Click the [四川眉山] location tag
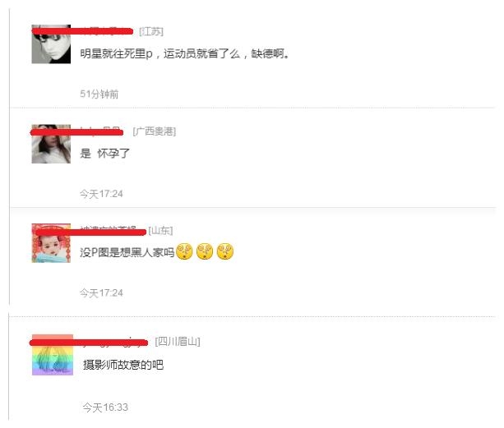Viewport: 504px width, 428px height. click(178, 341)
